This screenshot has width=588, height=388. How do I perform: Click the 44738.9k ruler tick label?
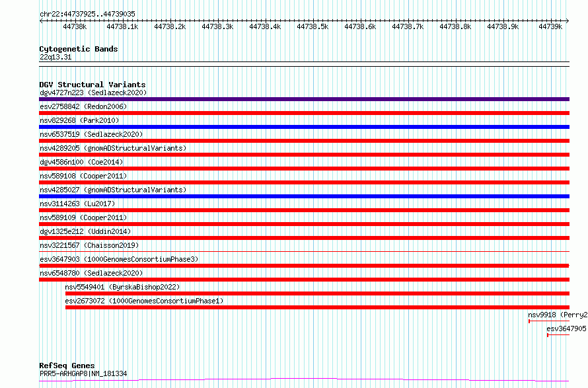click(x=503, y=26)
